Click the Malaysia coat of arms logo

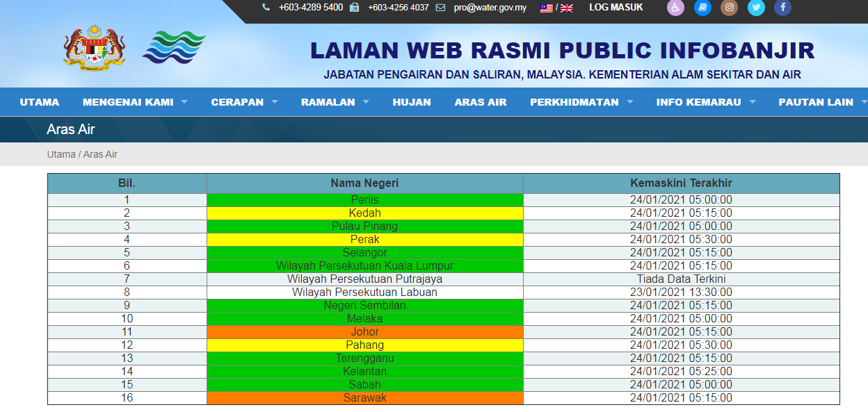94,48
